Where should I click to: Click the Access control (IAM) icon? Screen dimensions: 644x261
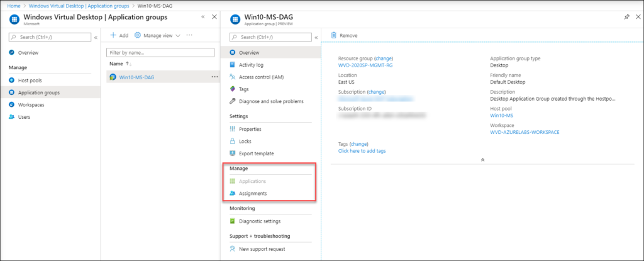[x=233, y=77]
